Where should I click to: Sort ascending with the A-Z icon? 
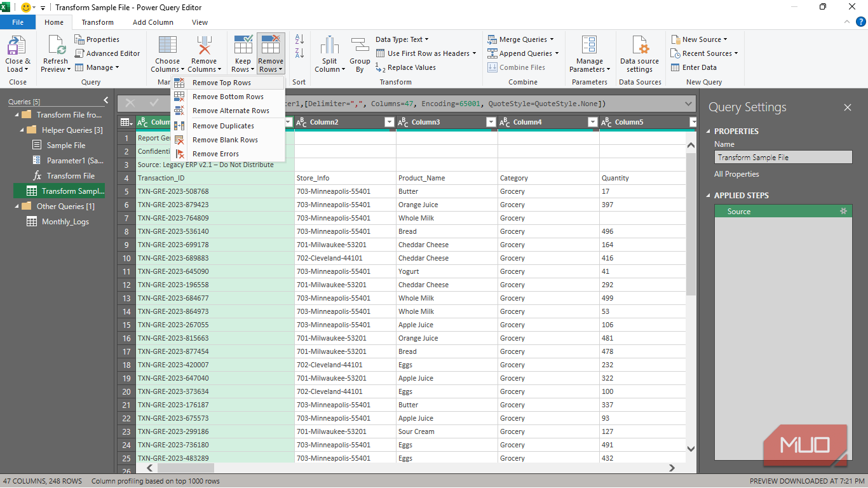[299, 39]
